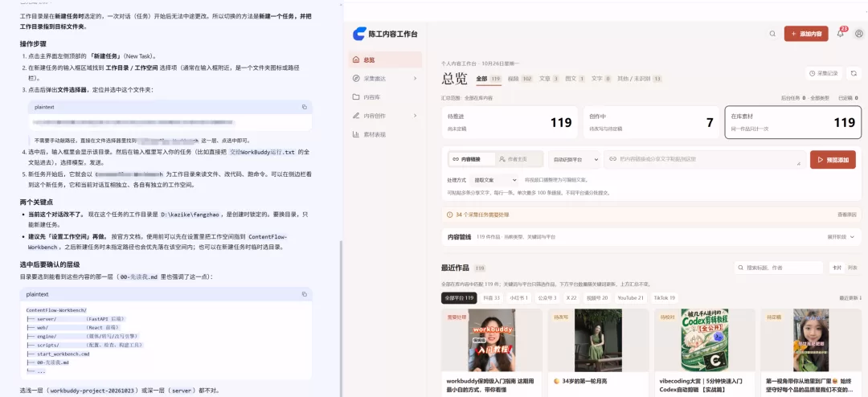
Task: Click the 预览添加 button
Action: 833,159
